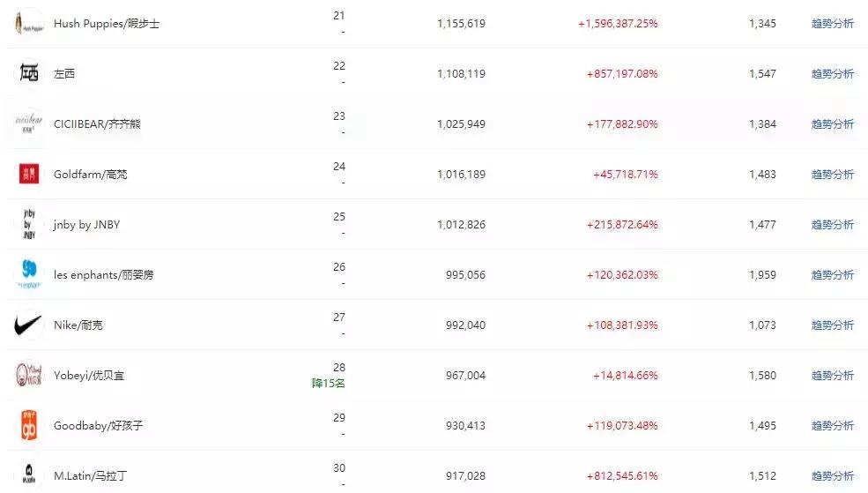Screen dimensions: 868x493
Task: Click the orange Goodbaby logo
Action: click(x=29, y=426)
